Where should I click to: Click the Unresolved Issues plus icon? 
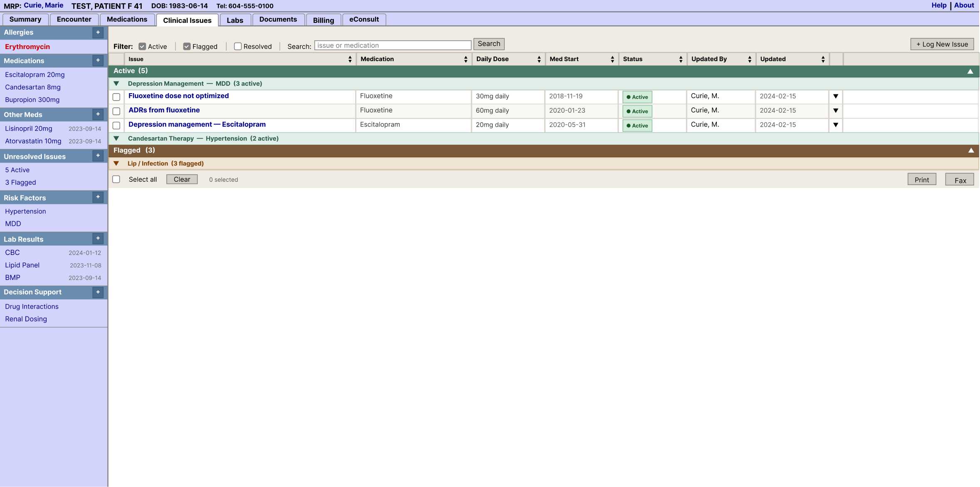coord(98,156)
